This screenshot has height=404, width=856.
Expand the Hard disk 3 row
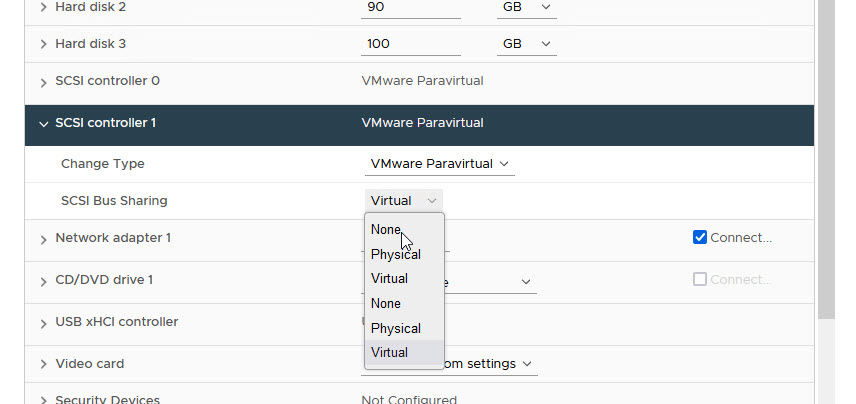(x=43, y=45)
